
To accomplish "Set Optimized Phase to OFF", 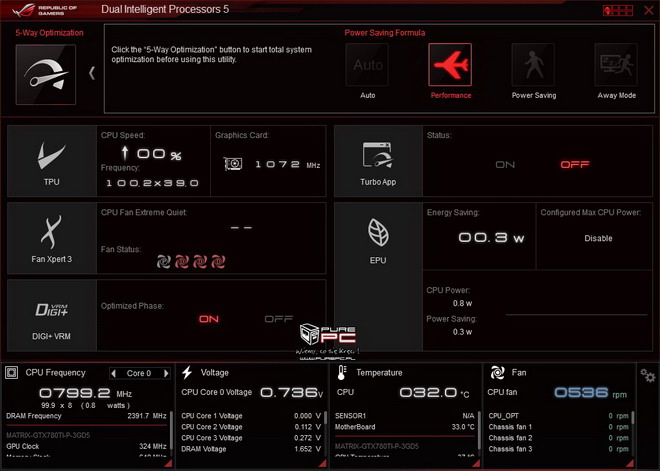I will click(x=279, y=319).
